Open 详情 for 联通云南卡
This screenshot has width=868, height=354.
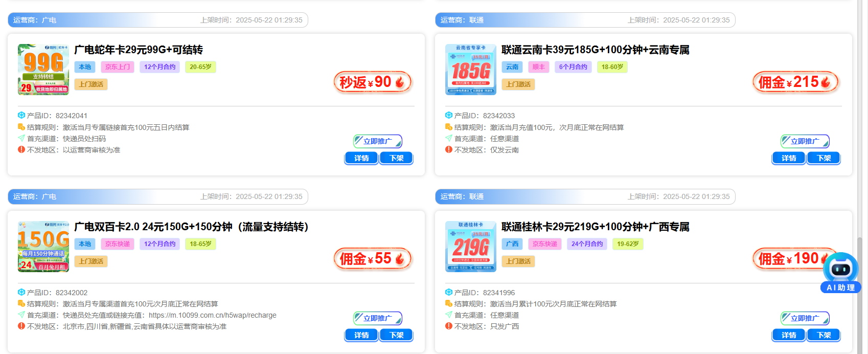[789, 158]
